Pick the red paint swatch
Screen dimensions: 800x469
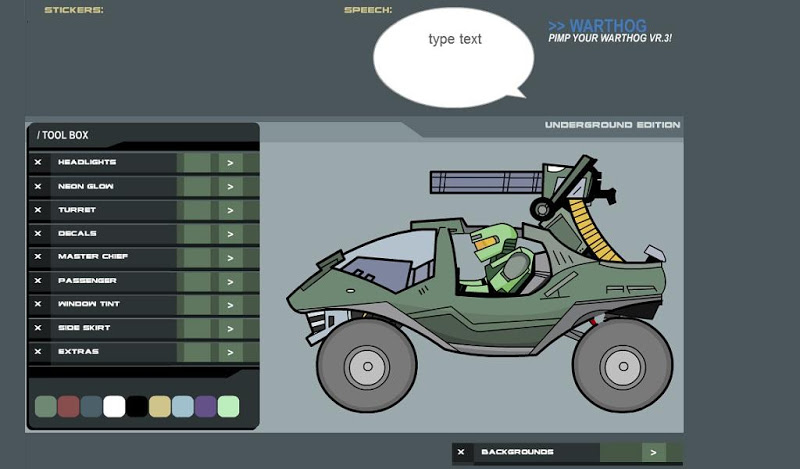click(x=68, y=407)
